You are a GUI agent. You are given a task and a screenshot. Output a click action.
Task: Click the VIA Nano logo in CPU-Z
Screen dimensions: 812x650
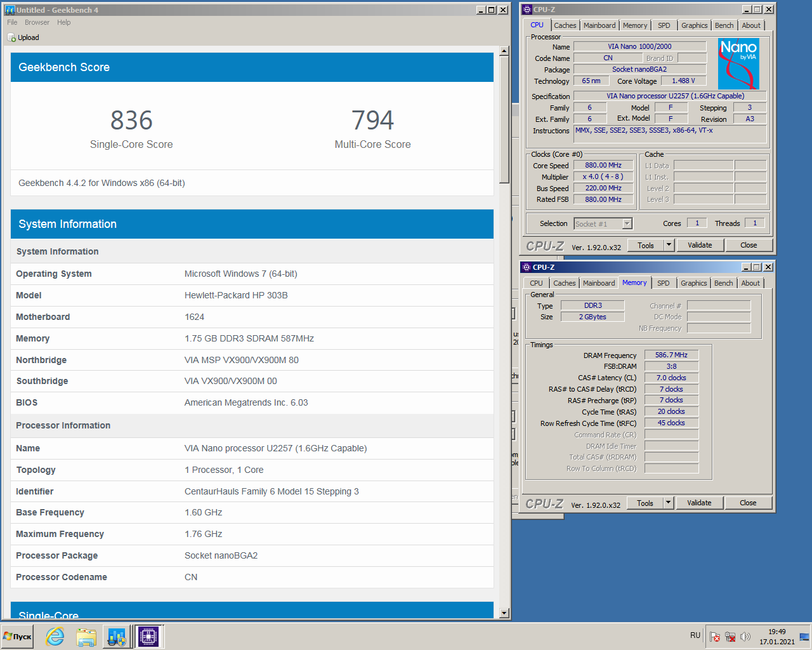738,64
